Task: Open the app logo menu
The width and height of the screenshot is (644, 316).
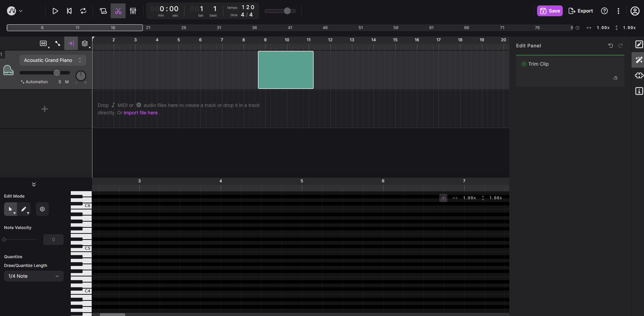Action: 15,11
